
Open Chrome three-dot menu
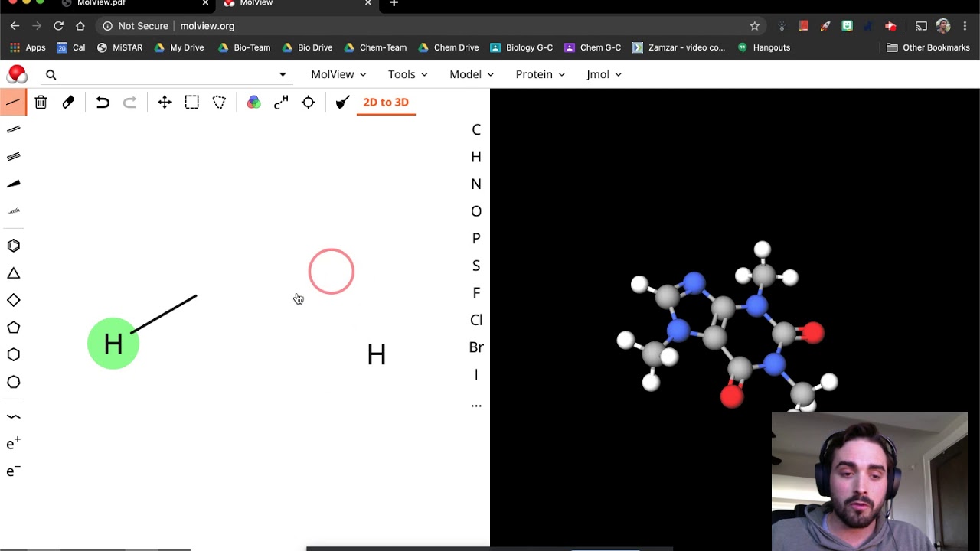965,26
